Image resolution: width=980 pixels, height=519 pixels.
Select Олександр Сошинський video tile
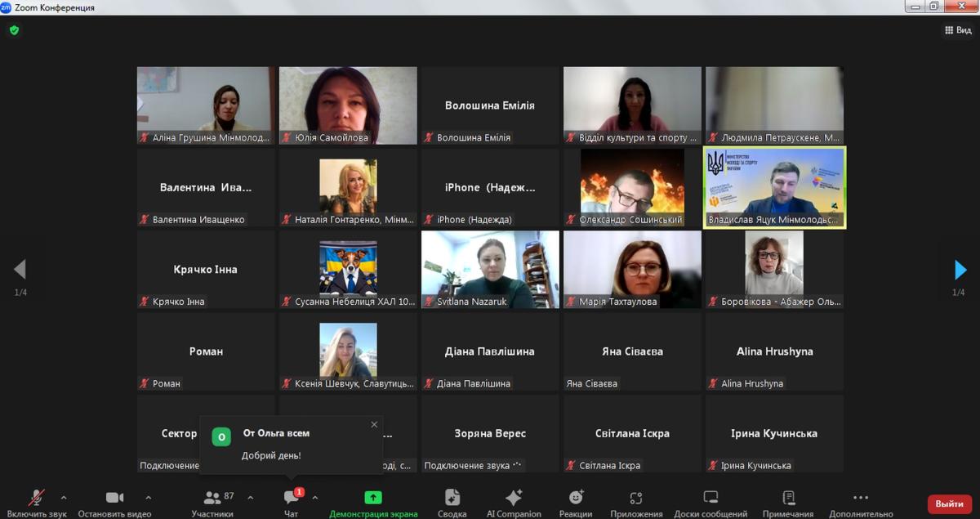click(x=632, y=187)
